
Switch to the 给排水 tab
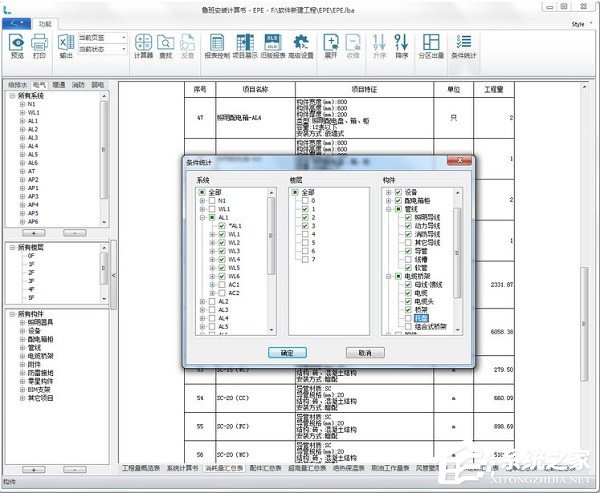pos(17,85)
